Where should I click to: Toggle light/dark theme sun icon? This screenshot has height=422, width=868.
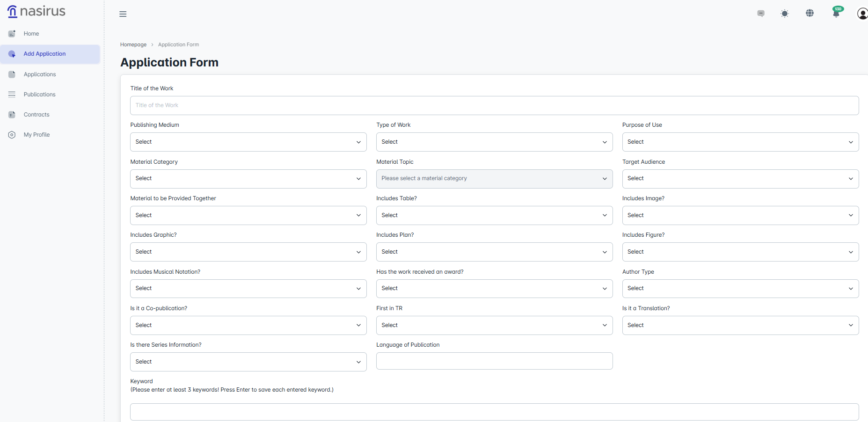(785, 14)
